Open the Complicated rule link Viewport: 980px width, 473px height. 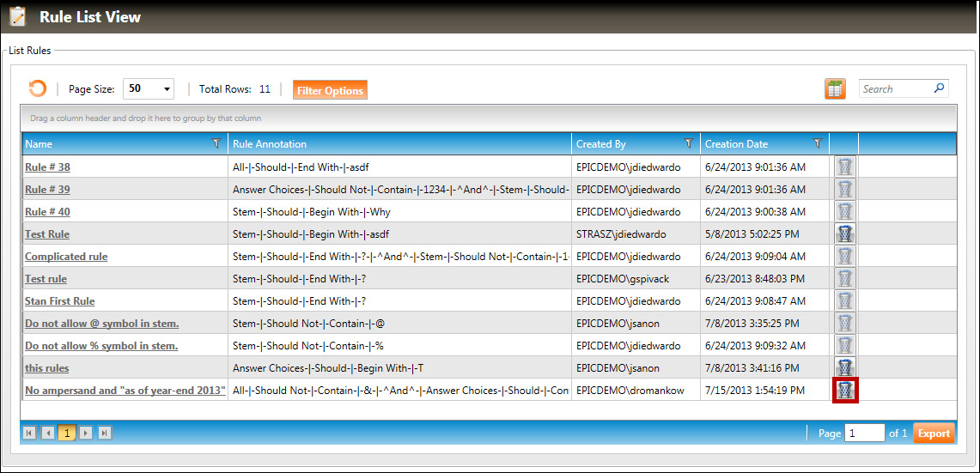click(x=66, y=257)
